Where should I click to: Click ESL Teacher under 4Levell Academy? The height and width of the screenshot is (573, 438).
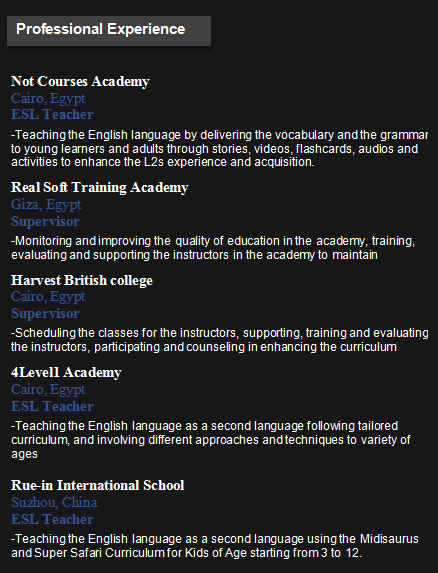(52, 406)
